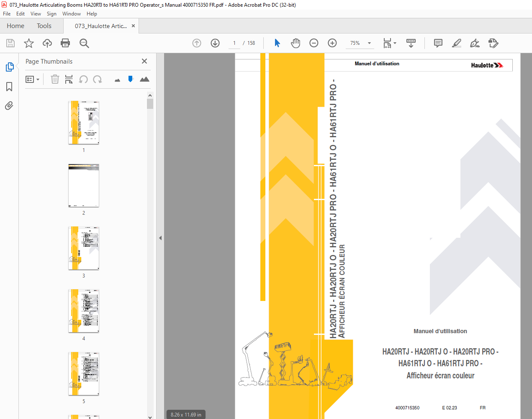Open the Find text magnifier tool
Image resolution: width=532 pixels, height=419 pixels.
coord(84,43)
